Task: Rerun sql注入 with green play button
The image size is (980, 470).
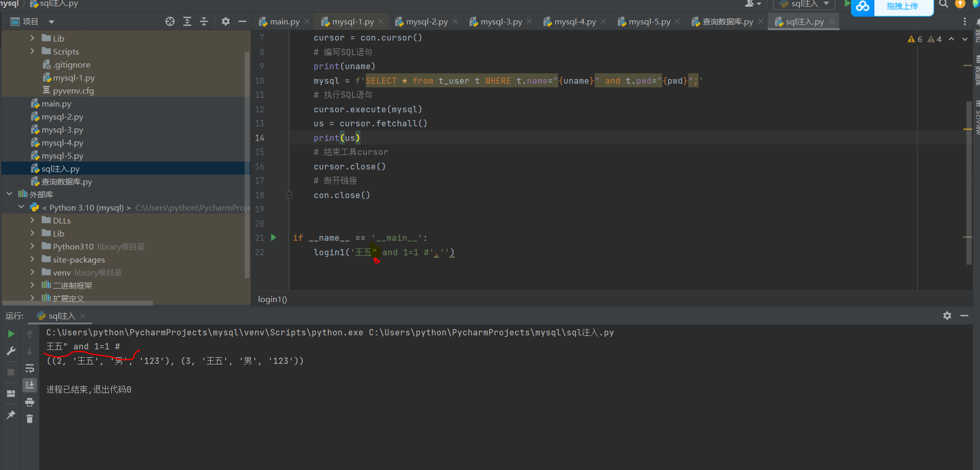Action: click(x=11, y=334)
